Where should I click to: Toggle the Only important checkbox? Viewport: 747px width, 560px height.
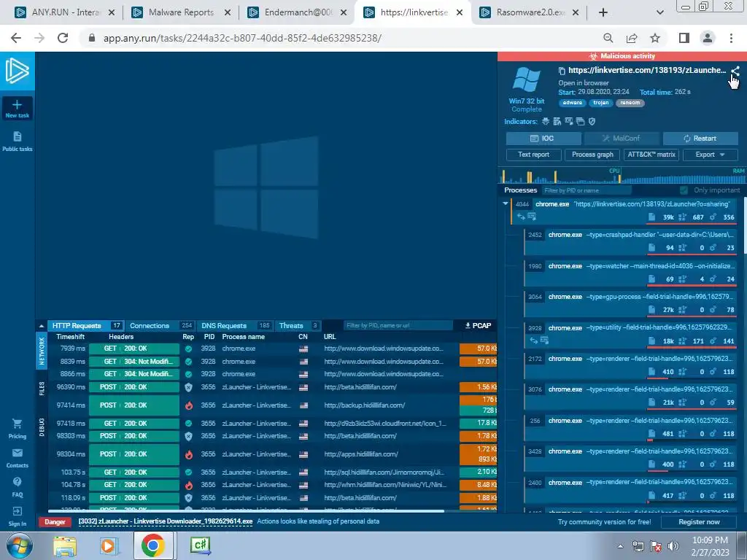click(x=684, y=190)
